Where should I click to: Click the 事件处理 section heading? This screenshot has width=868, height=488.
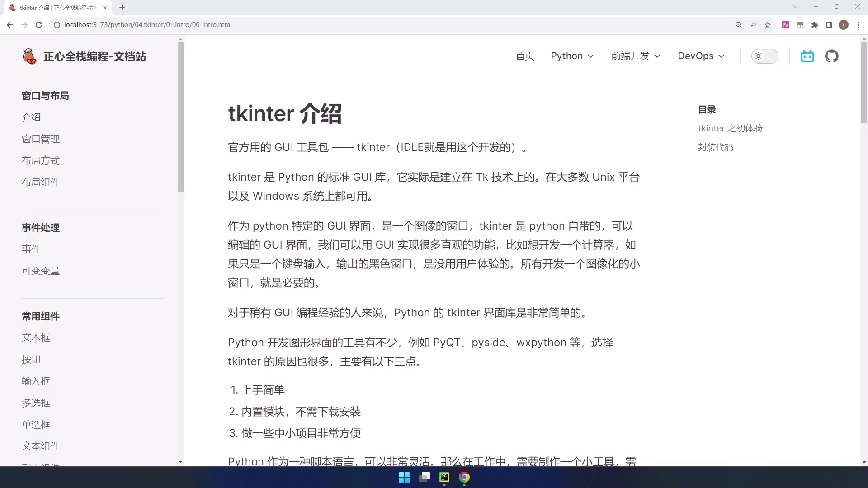pyautogui.click(x=41, y=227)
